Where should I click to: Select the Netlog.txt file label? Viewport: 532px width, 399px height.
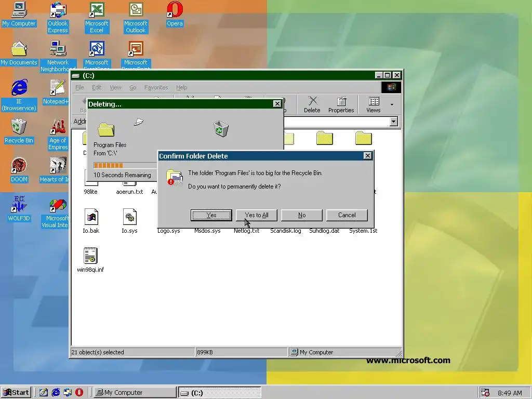[x=246, y=231]
